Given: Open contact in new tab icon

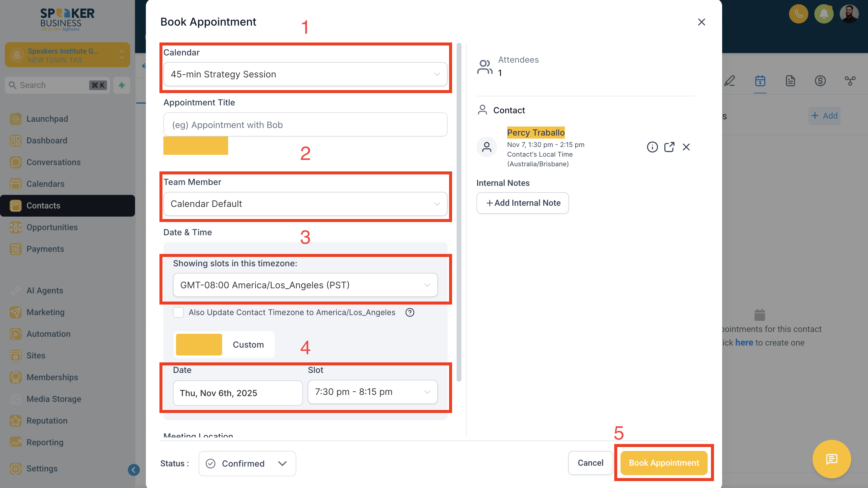Looking at the screenshot, I should (669, 147).
